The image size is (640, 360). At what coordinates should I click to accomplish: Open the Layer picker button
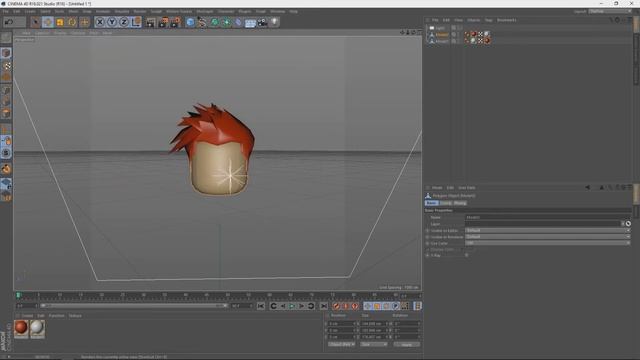628,224
